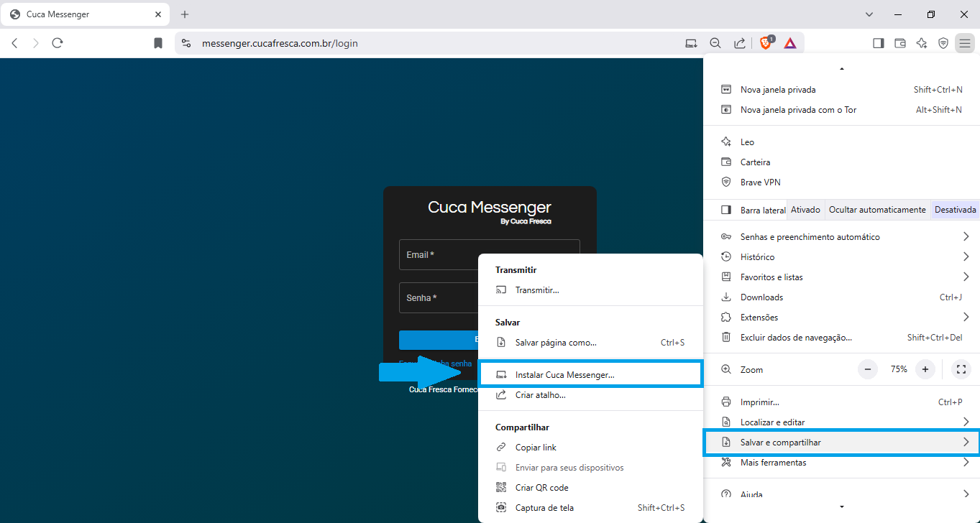Click the address bar URL
Image resolution: width=980 pixels, height=523 pixels.
280,43
